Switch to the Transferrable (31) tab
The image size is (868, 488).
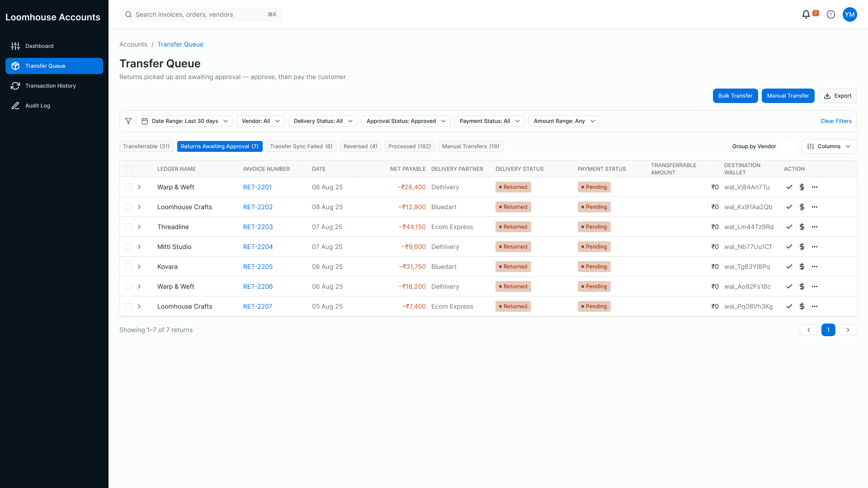[146, 146]
